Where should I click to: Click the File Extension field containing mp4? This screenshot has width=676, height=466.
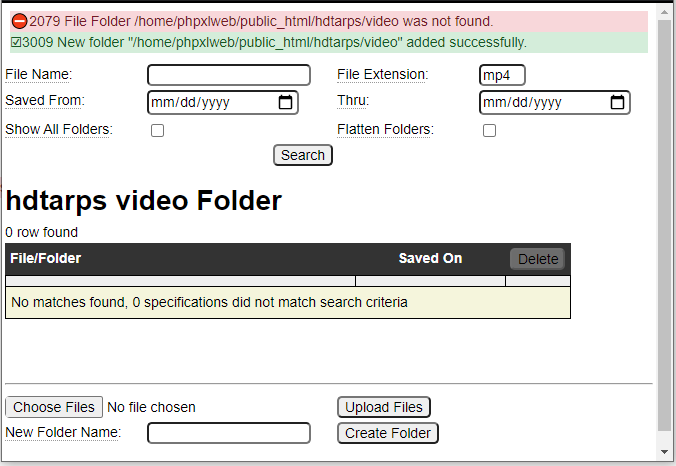pyautogui.click(x=502, y=75)
